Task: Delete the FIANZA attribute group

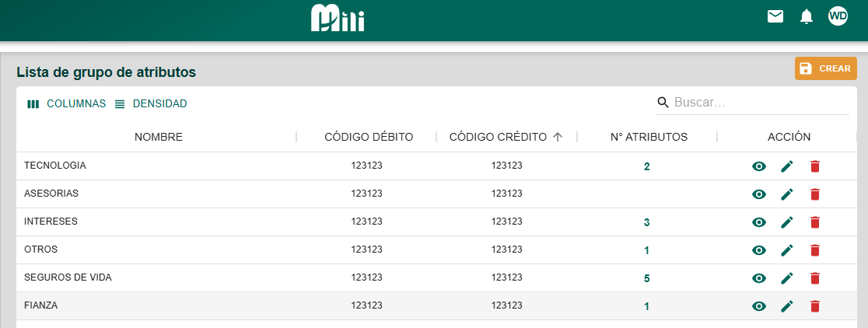Action: pyautogui.click(x=815, y=306)
